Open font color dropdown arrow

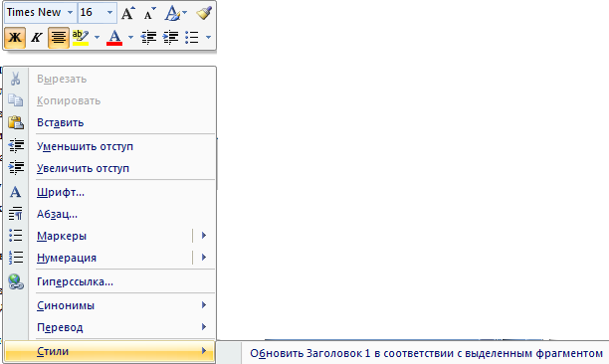[130, 37]
